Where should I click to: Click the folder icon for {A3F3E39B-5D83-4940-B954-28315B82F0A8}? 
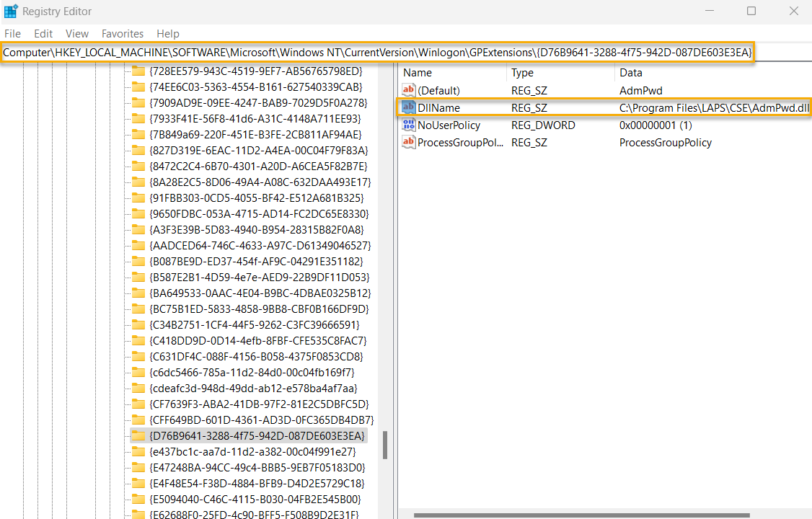pyautogui.click(x=140, y=229)
